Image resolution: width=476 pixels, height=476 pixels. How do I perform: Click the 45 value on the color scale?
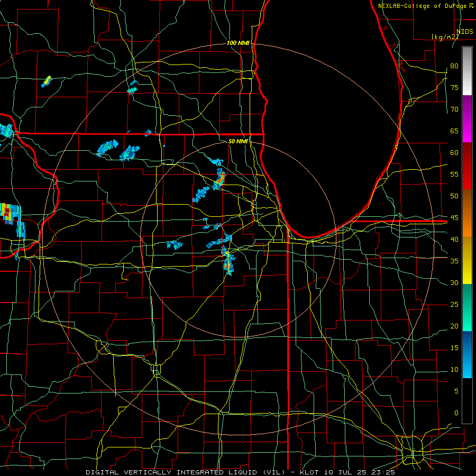pos(454,218)
